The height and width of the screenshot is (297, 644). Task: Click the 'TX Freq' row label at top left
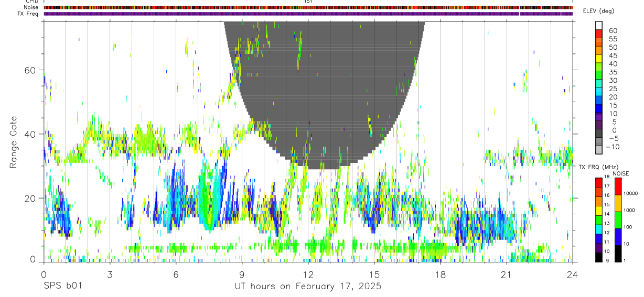pos(29,13)
